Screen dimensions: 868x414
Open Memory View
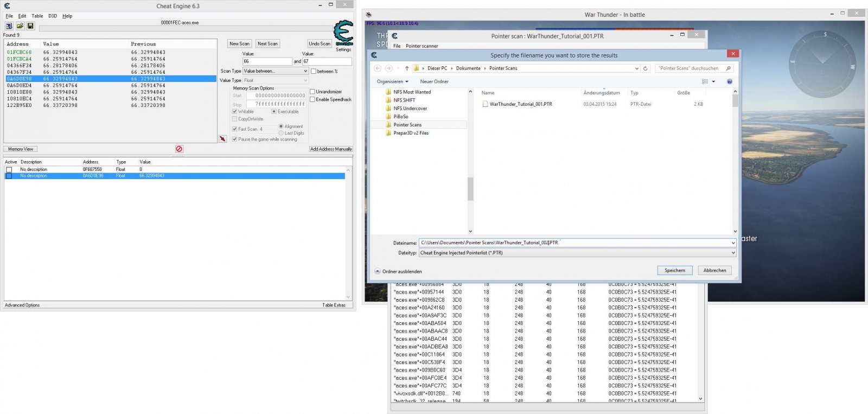[x=21, y=149]
